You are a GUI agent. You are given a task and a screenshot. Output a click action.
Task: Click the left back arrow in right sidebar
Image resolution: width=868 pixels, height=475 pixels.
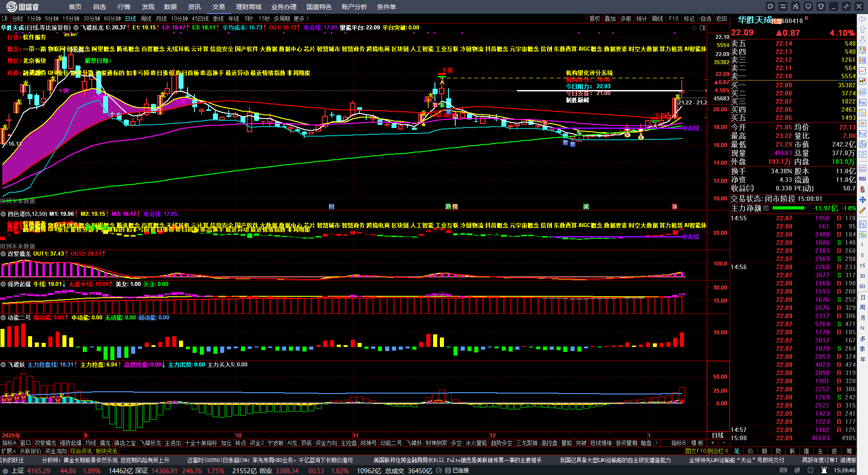coord(863,19)
